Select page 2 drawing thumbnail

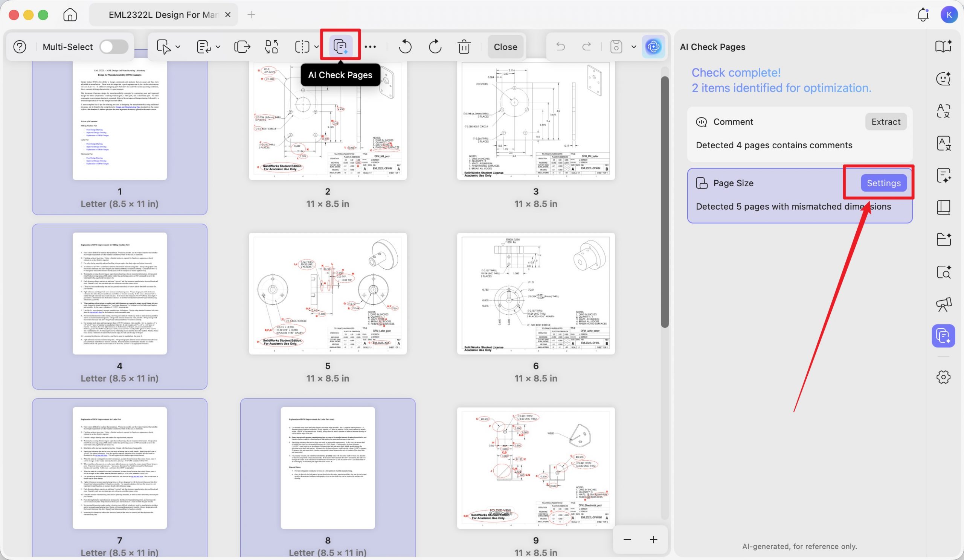pyautogui.click(x=328, y=119)
